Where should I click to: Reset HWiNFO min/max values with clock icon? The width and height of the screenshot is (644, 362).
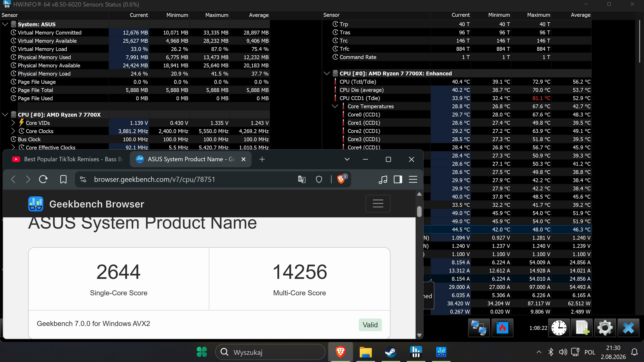(559, 328)
